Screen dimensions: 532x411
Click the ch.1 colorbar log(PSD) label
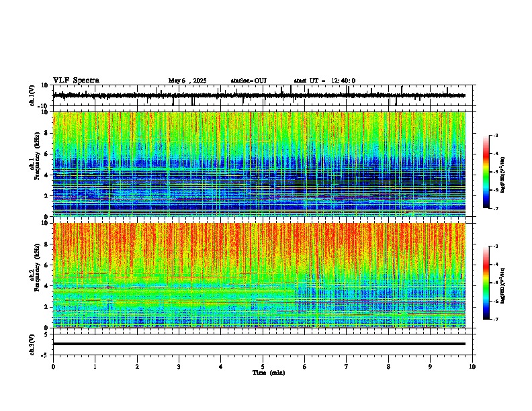[x=503, y=175]
